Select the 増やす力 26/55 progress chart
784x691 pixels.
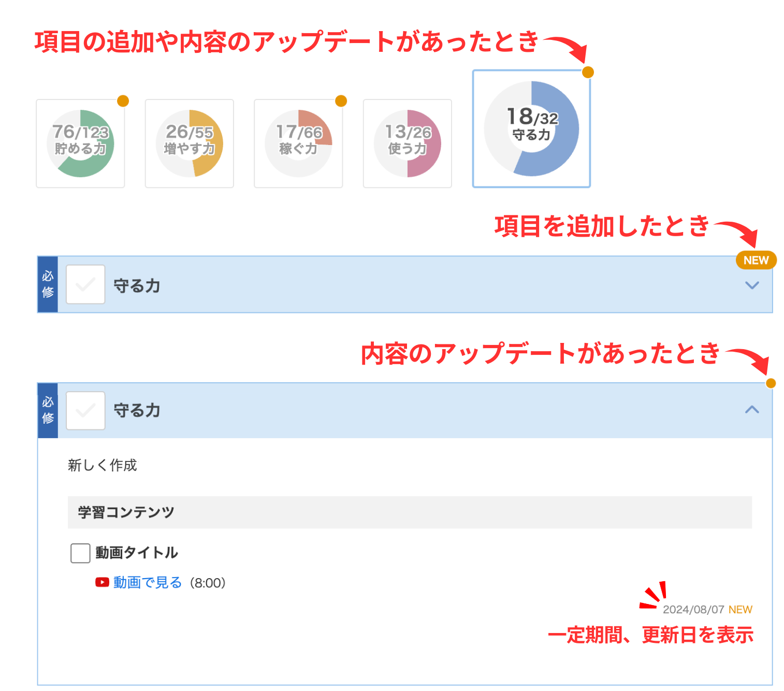click(x=190, y=143)
